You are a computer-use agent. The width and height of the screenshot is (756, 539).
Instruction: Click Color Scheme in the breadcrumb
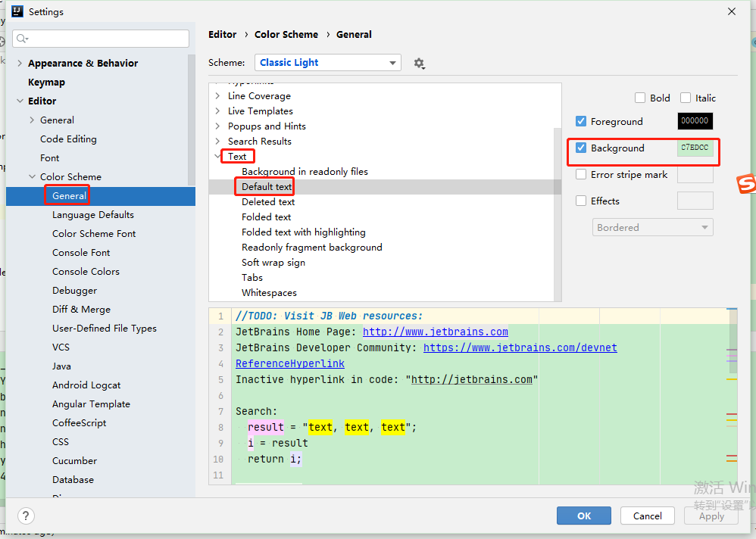pos(286,34)
